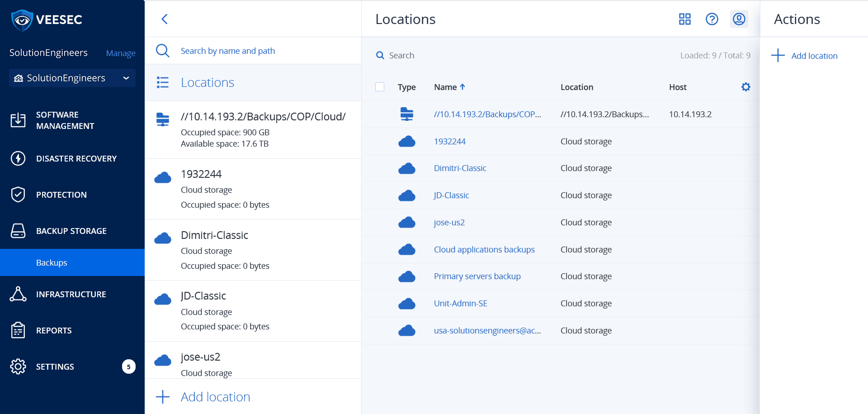Click Cloud storage cell in Primary servers backup row
Image resolution: width=868 pixels, height=414 pixels.
pos(586,276)
